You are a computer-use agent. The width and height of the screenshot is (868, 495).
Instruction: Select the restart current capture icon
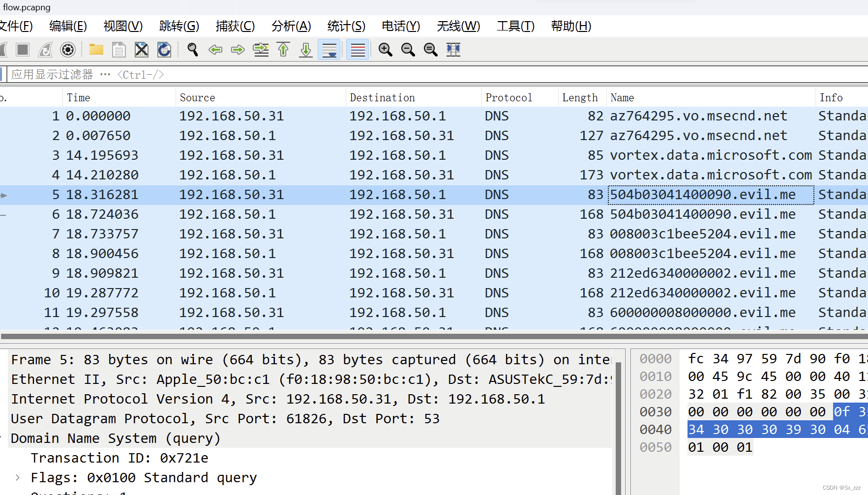[45, 49]
